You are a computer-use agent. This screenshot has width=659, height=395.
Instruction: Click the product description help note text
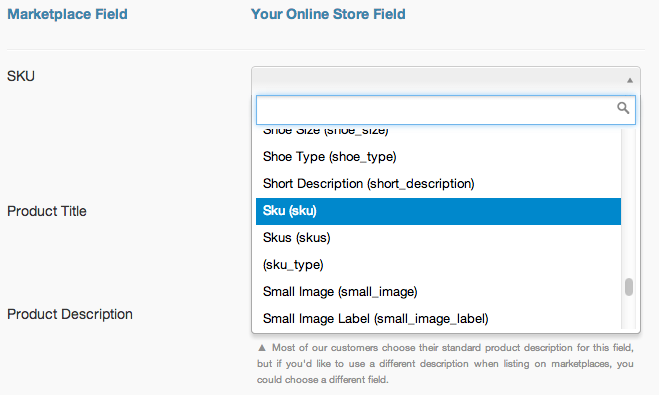(445, 363)
